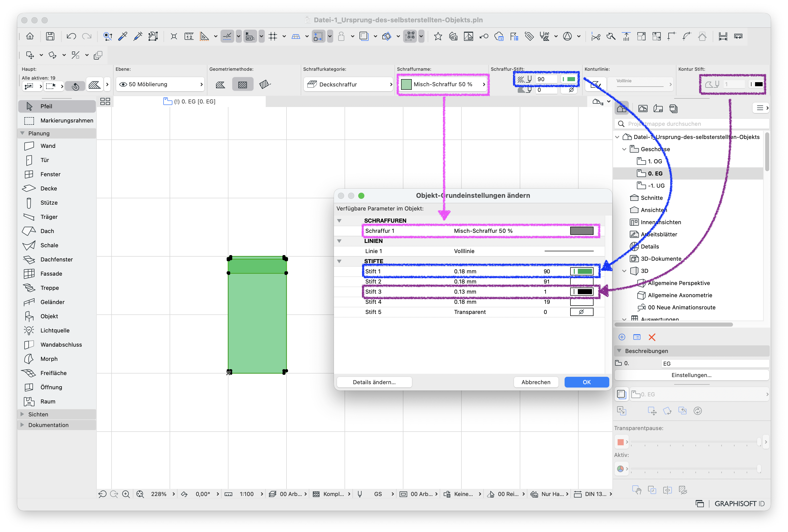Click the tab overview grid icon

(x=105, y=101)
